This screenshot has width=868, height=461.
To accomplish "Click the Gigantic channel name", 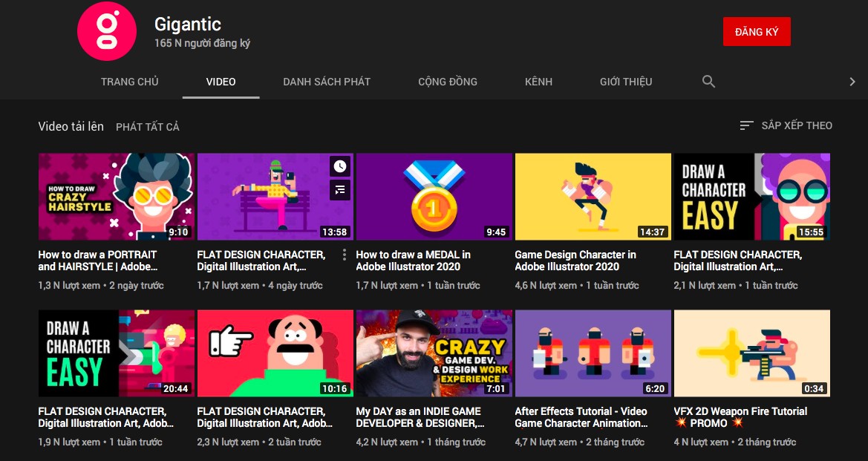I will pos(188,24).
